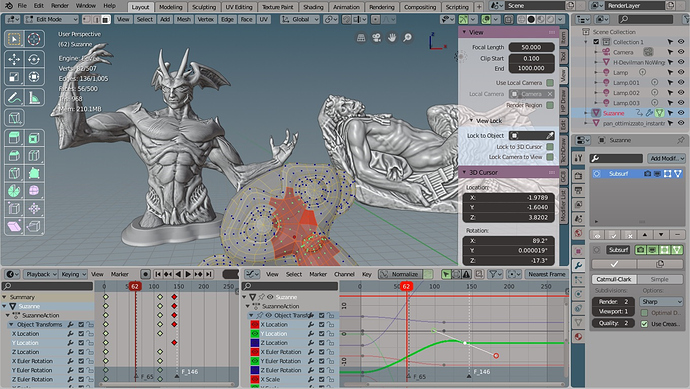The height and width of the screenshot is (389, 690).
Task: Select the Extrude Region tool
Action: click(14, 138)
